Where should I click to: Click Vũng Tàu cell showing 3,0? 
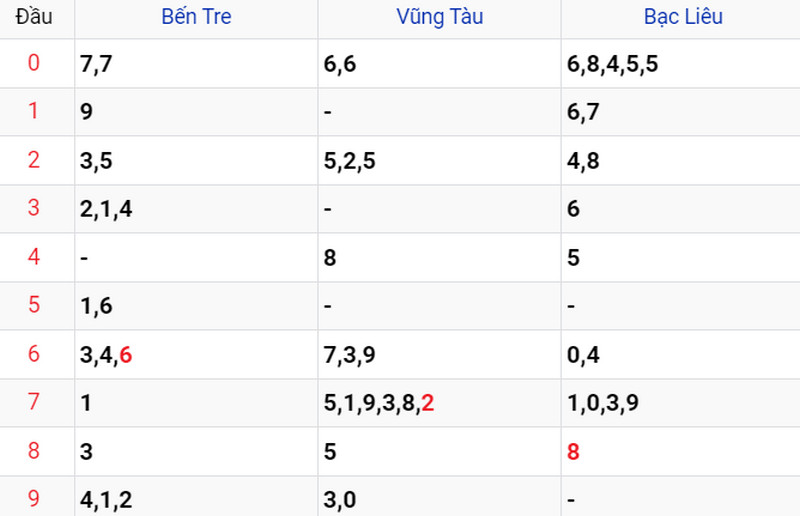click(440, 499)
